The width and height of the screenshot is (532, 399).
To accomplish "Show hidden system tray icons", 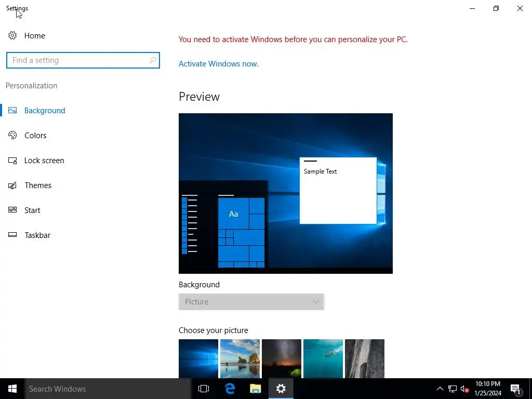I will pyautogui.click(x=440, y=389).
